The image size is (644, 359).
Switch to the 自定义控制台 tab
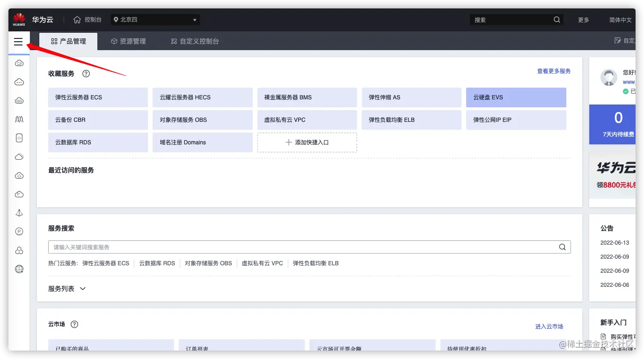[195, 41]
